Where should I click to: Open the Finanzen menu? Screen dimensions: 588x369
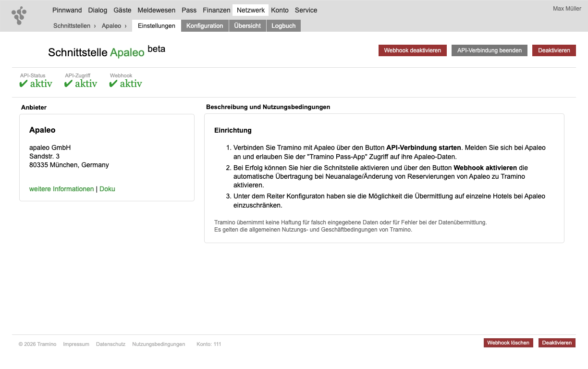pos(217,10)
